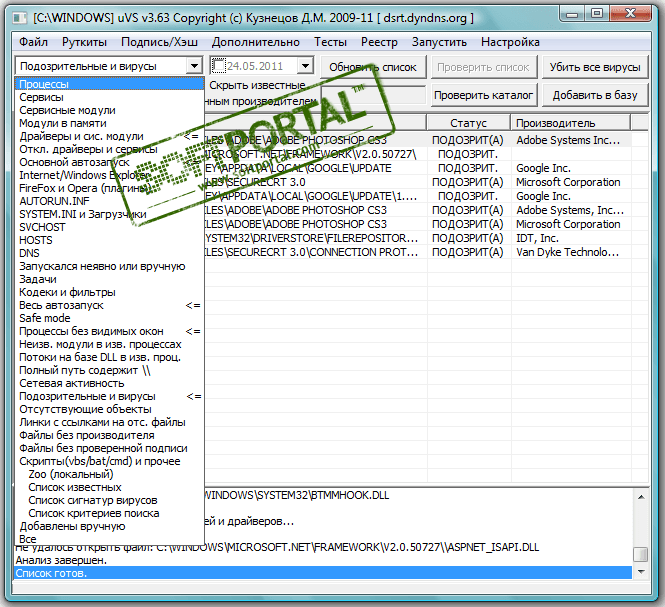Open the Подпись/Хэш menu
Image resolution: width=665 pixels, height=607 pixels.
click(159, 42)
